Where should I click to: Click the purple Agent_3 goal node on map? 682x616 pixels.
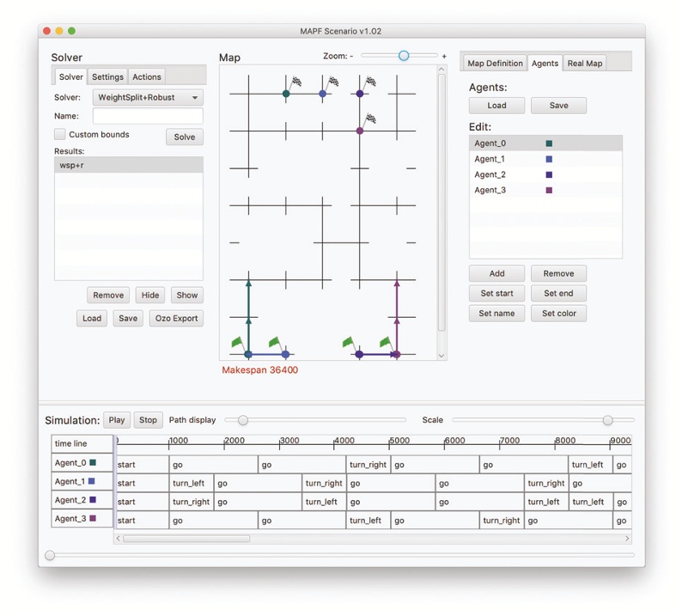coord(360,131)
